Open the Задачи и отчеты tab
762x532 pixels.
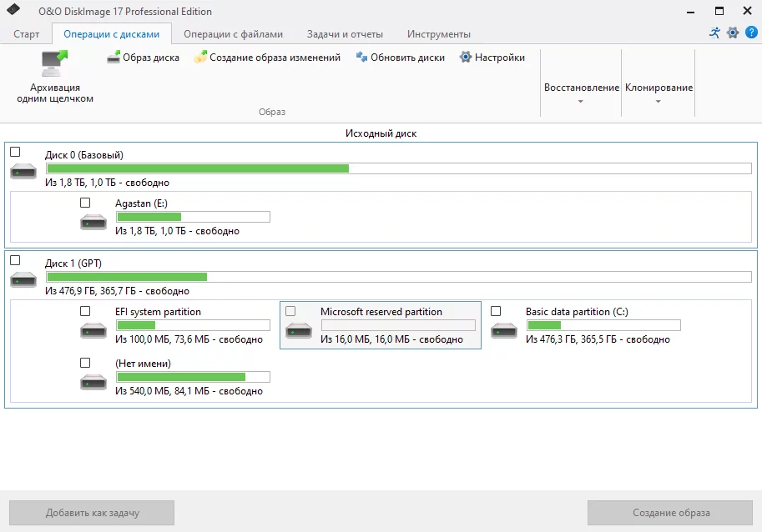point(345,34)
